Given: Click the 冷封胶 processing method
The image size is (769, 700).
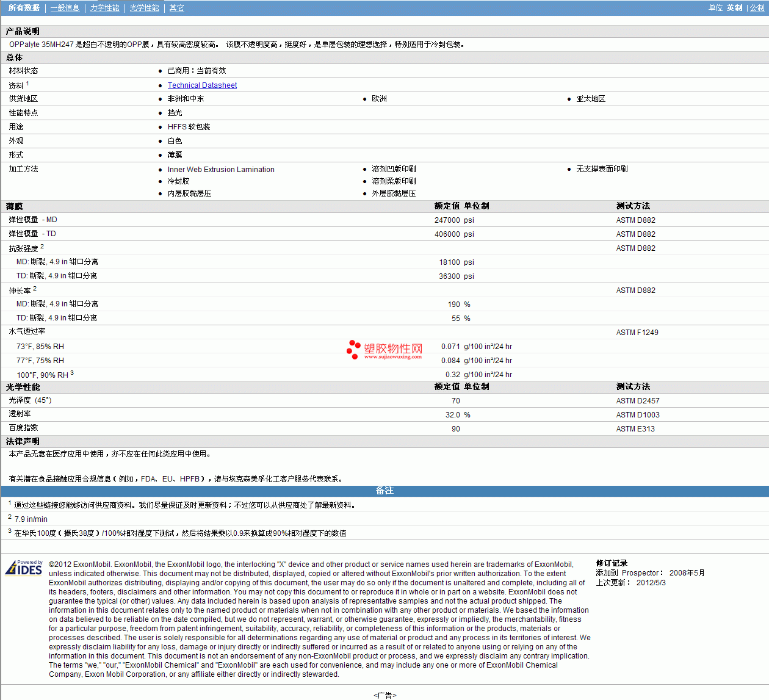Looking at the screenshot, I should pos(178,181).
